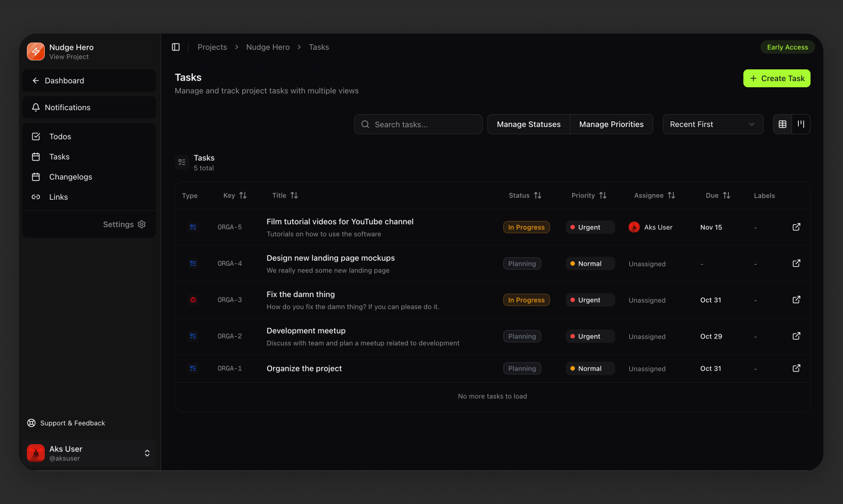Click In Progress status badge of ORGA-5

527,227
